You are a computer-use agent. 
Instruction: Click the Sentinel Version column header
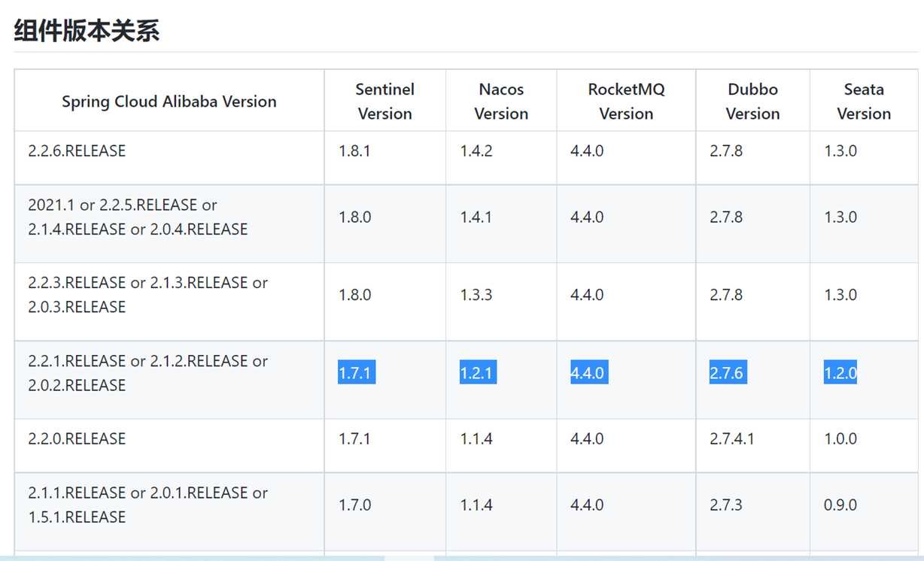[x=385, y=102]
